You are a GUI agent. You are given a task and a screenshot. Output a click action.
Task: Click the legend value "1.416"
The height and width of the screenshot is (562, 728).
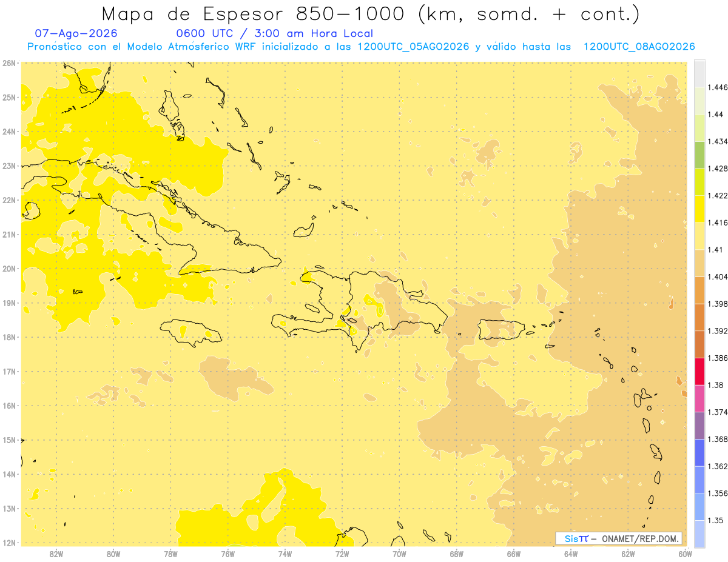point(718,222)
